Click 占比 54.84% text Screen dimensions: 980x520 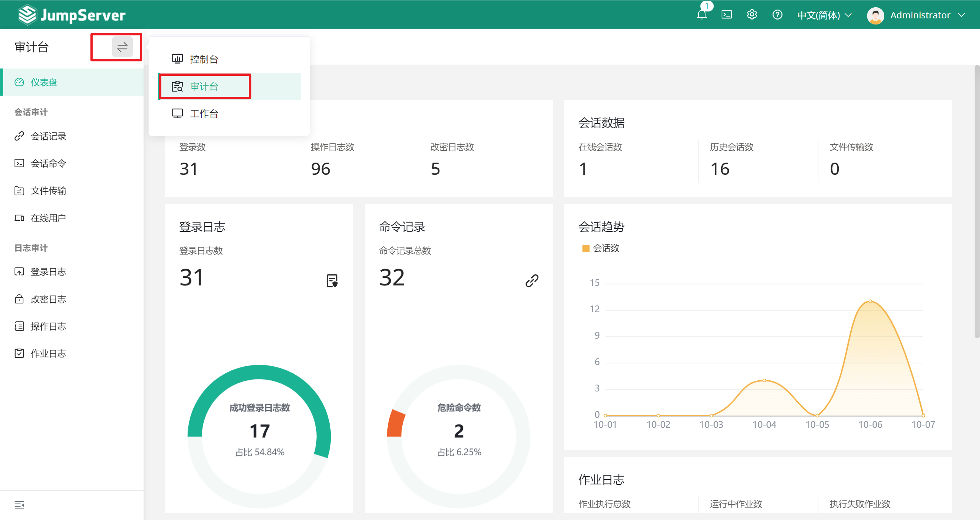coord(260,452)
